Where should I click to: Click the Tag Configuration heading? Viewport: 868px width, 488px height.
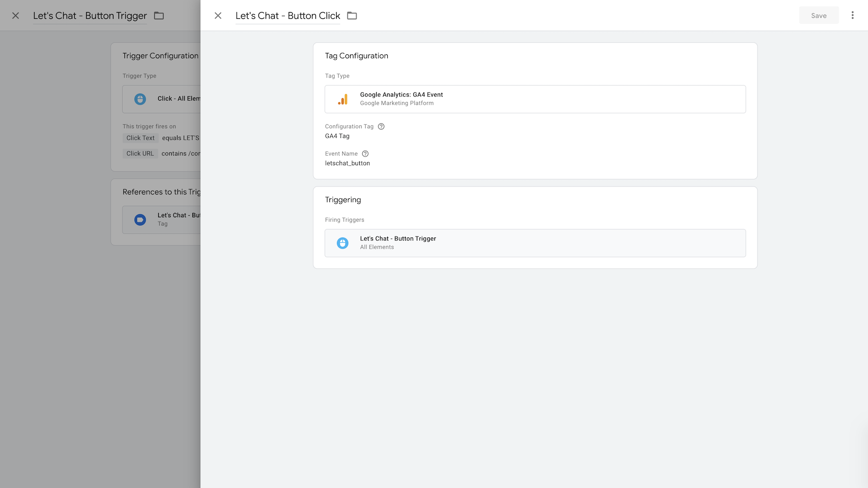click(356, 56)
